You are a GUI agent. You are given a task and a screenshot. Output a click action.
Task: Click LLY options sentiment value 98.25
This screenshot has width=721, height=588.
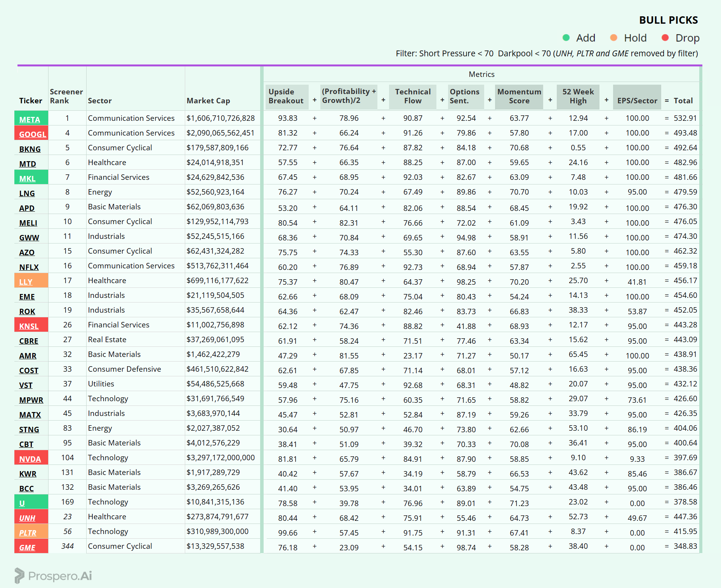(x=466, y=282)
